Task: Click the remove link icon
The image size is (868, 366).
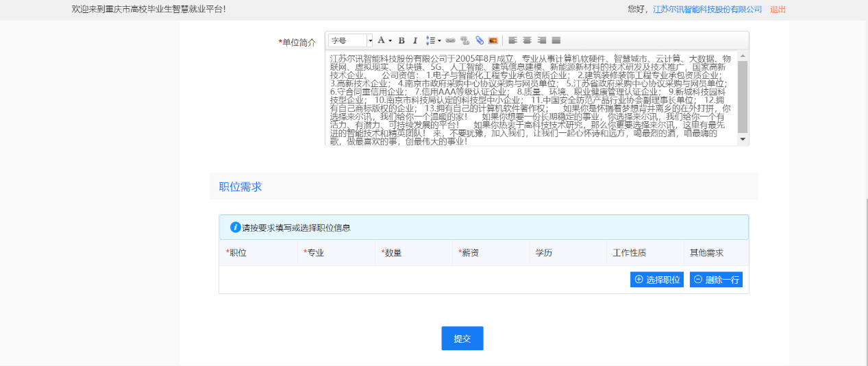Action: pyautogui.click(x=464, y=40)
